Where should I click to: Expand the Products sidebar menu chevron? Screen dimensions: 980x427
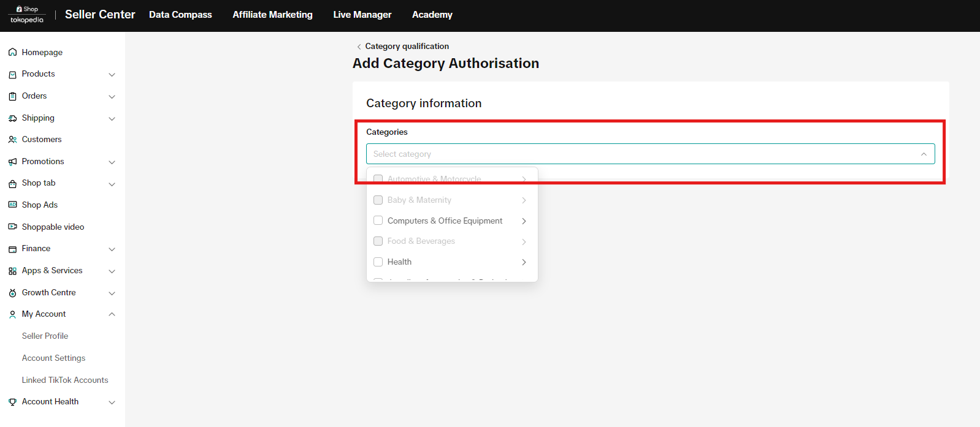112,75
